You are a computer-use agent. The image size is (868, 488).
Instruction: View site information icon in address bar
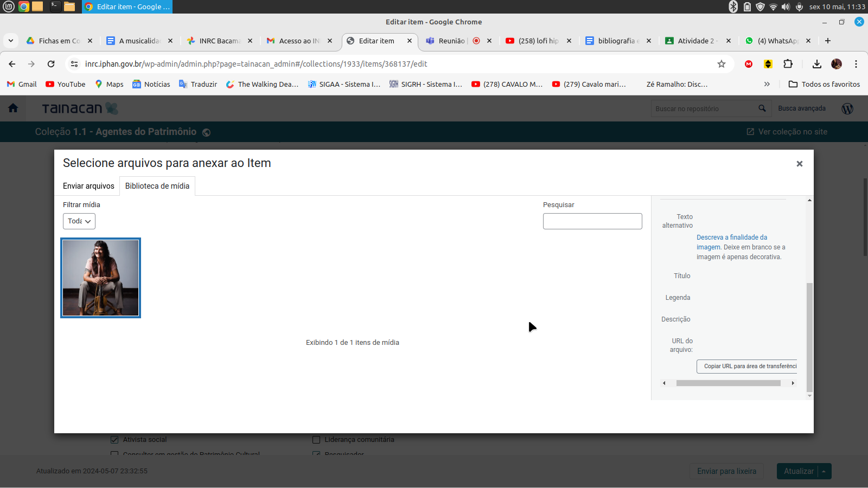tap(74, 64)
